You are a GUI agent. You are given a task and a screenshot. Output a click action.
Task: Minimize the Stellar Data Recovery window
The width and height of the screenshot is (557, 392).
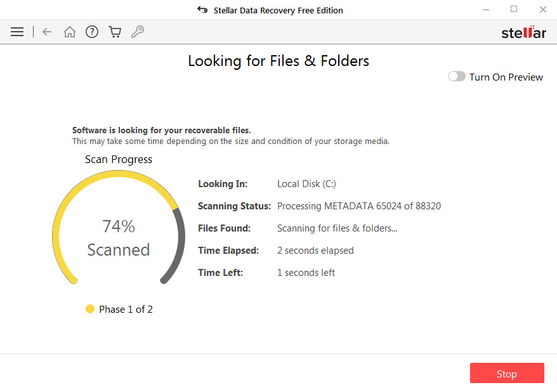click(x=486, y=10)
